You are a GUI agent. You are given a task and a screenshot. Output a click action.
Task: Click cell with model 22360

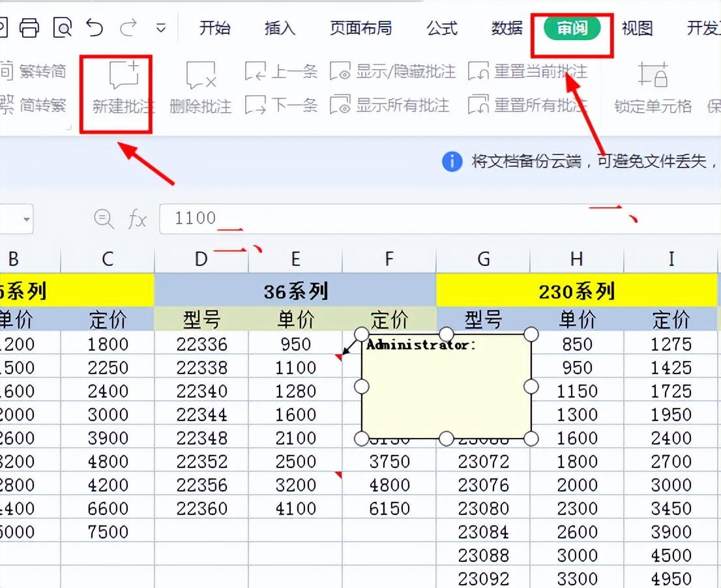[x=201, y=508]
